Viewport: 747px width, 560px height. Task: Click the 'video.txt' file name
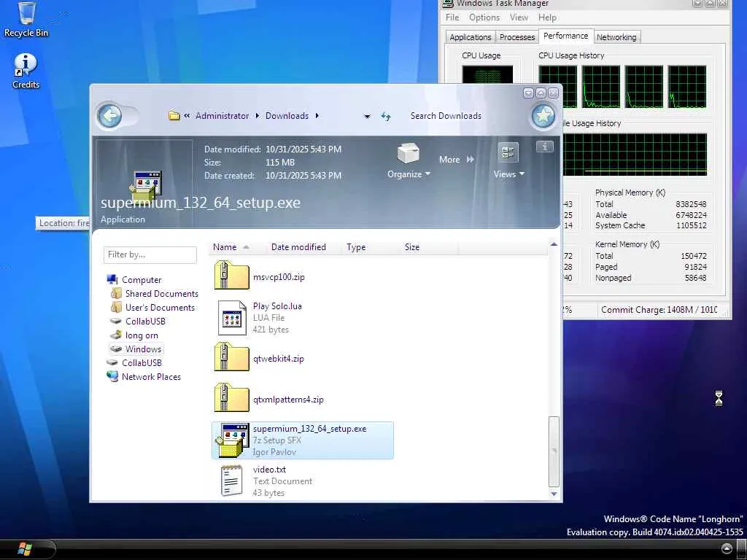(269, 470)
